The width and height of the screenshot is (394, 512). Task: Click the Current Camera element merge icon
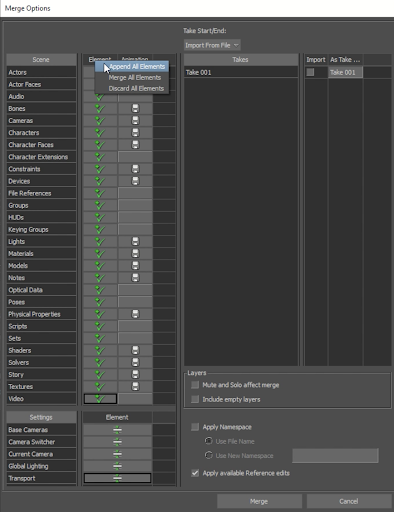[117, 454]
